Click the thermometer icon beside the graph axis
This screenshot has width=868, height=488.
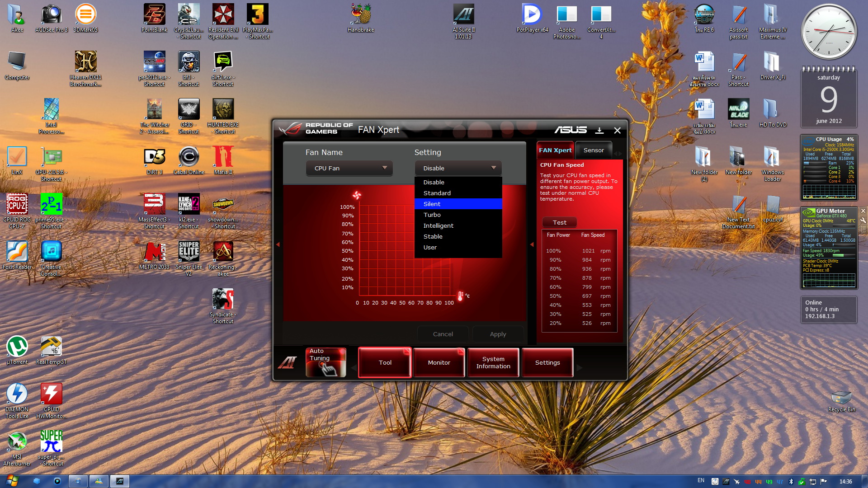click(460, 296)
